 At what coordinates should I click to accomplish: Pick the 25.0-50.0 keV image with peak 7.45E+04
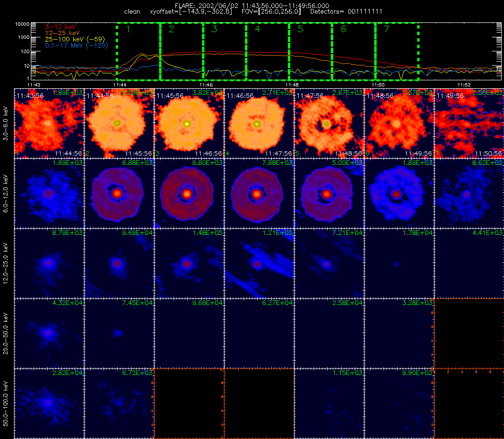pos(119,334)
